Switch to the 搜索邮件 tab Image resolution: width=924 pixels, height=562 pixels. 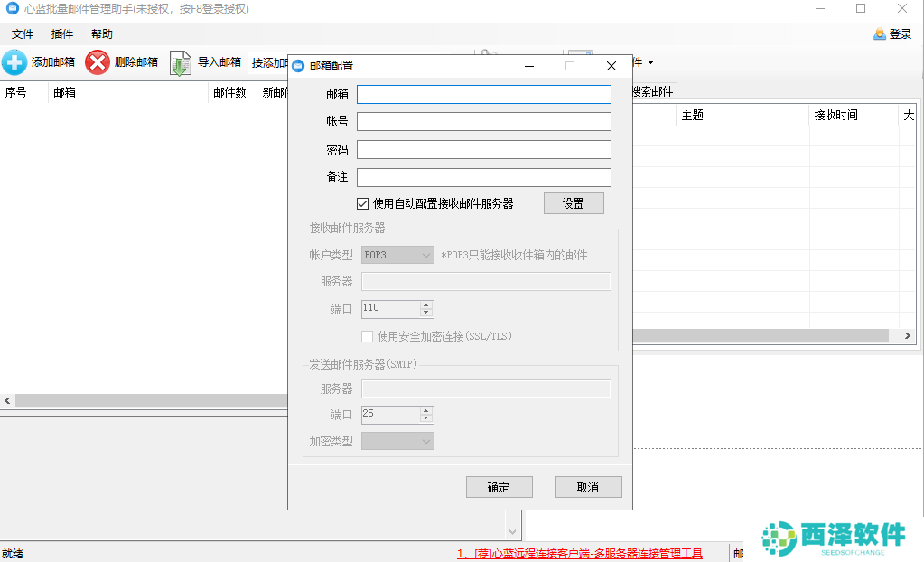[x=653, y=91]
